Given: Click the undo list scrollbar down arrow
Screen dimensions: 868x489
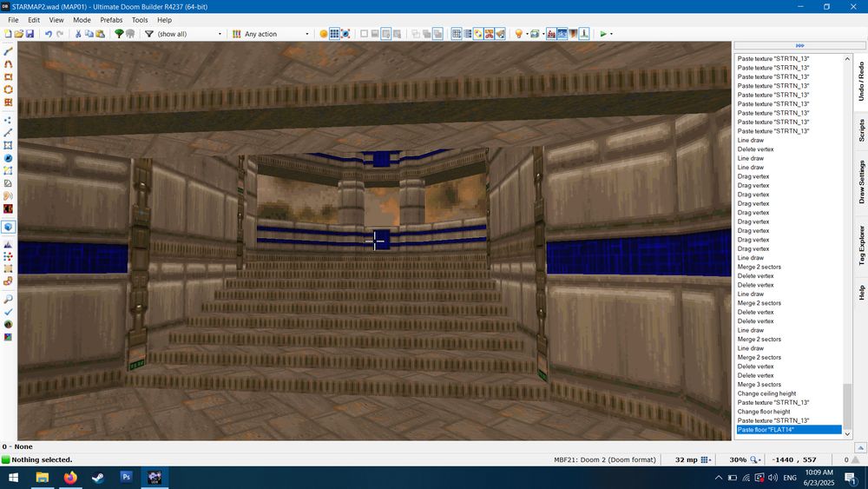Looking at the screenshot, I should [847, 435].
